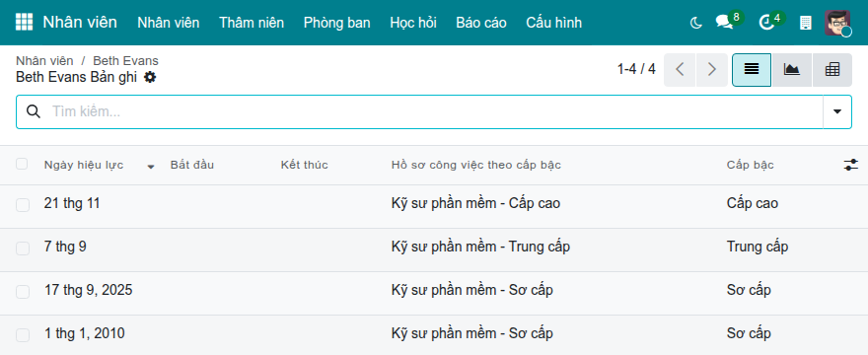Screen dimensions: 868x355
Task: Select the 17 thg 9, 2025 row checkbox
Action: point(22,291)
